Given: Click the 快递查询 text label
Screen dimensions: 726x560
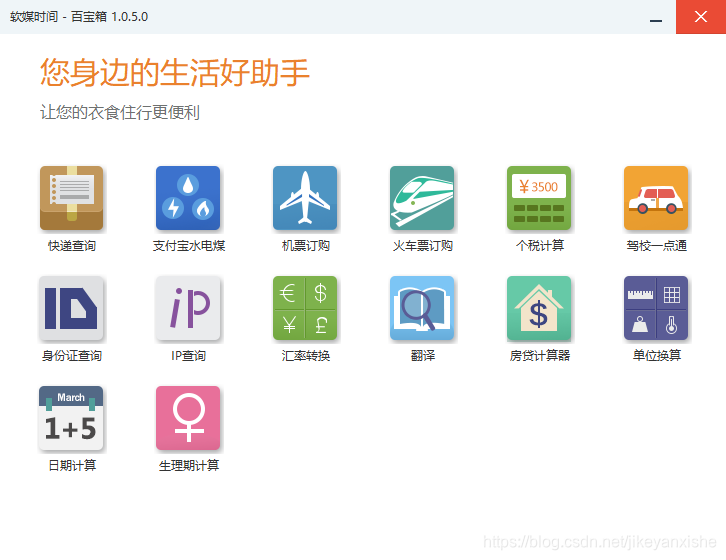Looking at the screenshot, I should click(72, 245).
